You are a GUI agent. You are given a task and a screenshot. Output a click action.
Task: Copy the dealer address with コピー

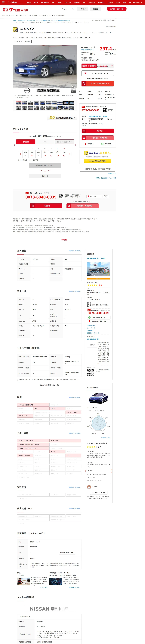coord(111,119)
